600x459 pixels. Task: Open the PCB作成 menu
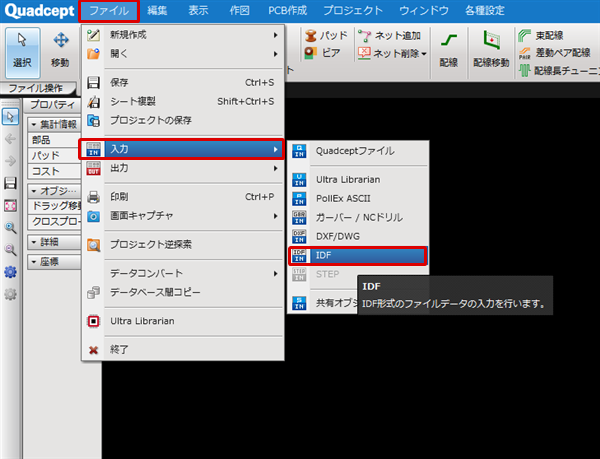[x=288, y=11]
